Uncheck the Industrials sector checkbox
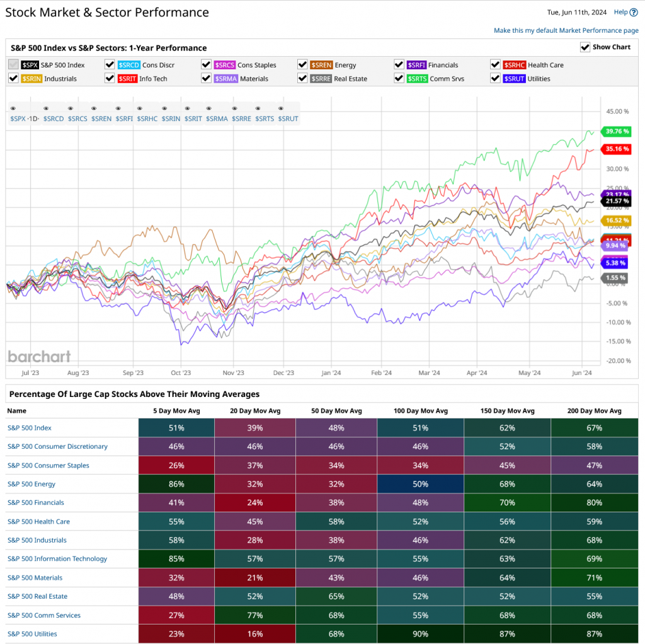This screenshot has width=645, height=644. [14, 78]
